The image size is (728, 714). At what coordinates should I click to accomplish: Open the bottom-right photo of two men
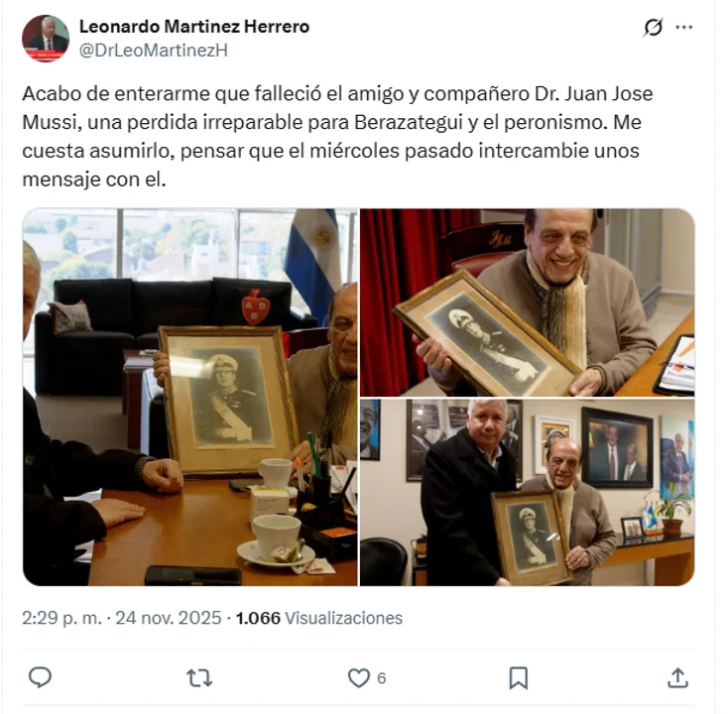[528, 492]
